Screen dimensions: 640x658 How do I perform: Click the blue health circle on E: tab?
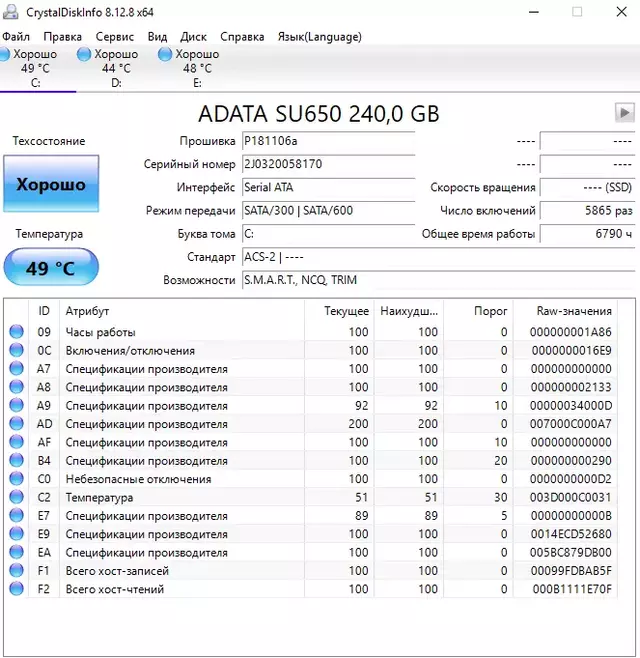(165, 54)
